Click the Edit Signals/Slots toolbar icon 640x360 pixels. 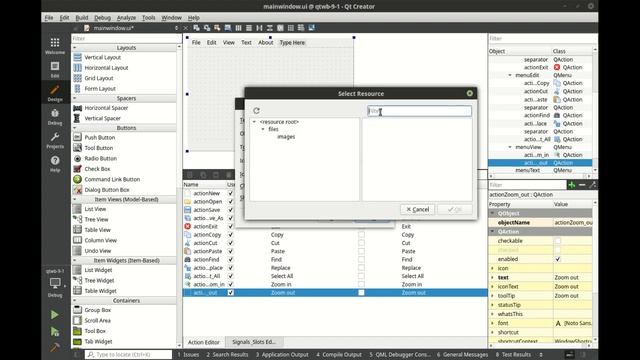click(x=207, y=28)
